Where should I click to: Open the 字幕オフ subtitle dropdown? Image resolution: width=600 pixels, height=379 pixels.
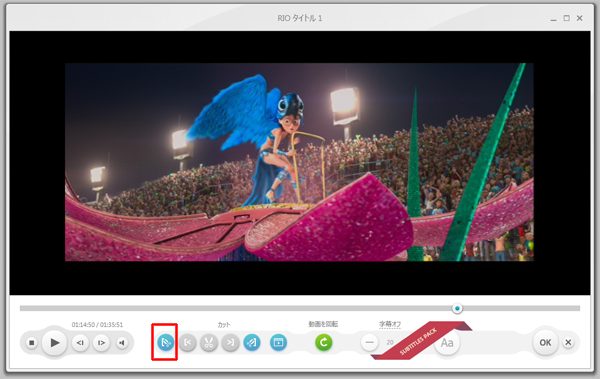tap(390, 324)
